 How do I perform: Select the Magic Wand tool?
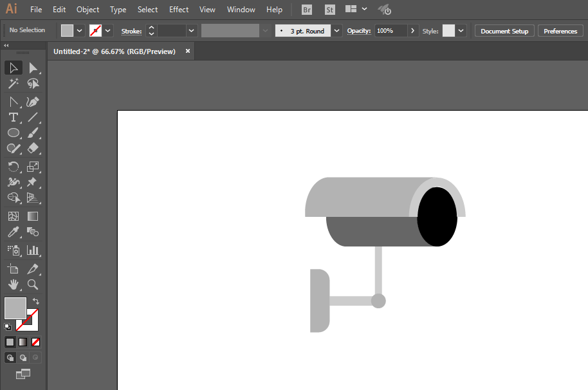[x=13, y=84]
